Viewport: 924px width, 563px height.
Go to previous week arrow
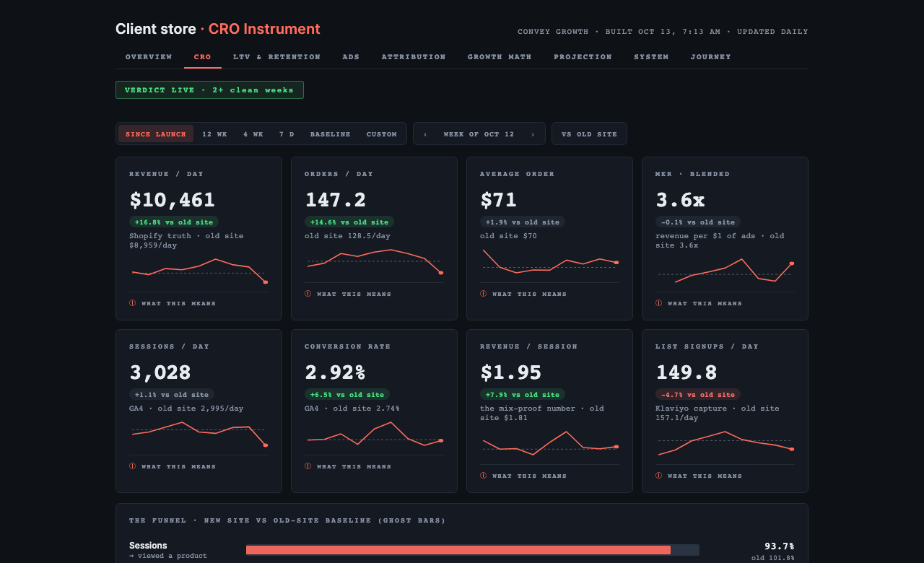coord(425,134)
